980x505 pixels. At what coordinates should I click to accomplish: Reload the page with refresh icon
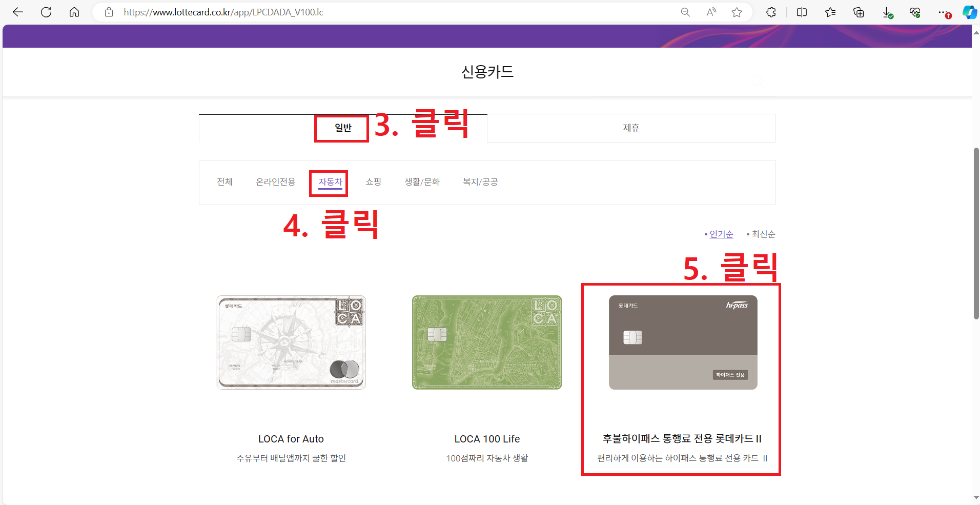tap(46, 12)
